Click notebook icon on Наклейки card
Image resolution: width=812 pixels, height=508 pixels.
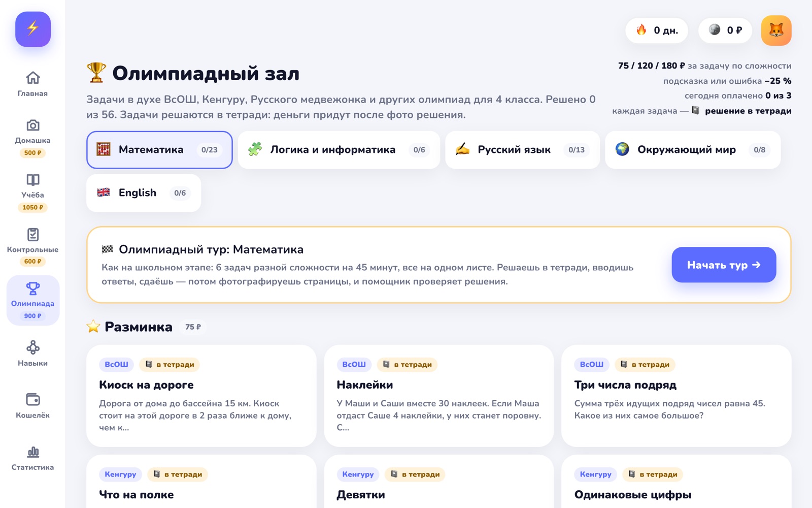pos(386,364)
